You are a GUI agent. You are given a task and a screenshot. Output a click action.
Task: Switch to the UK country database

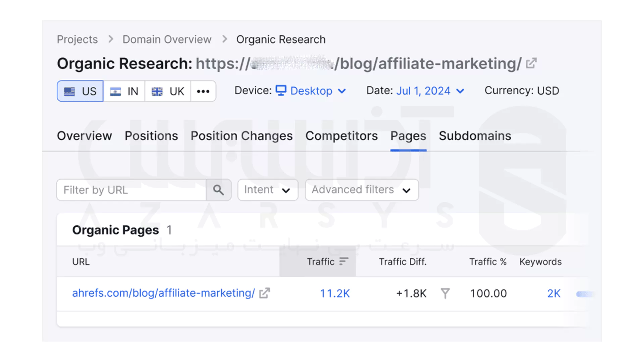[168, 91]
